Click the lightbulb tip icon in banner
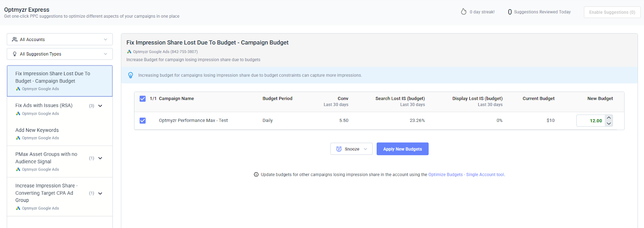 130,75
